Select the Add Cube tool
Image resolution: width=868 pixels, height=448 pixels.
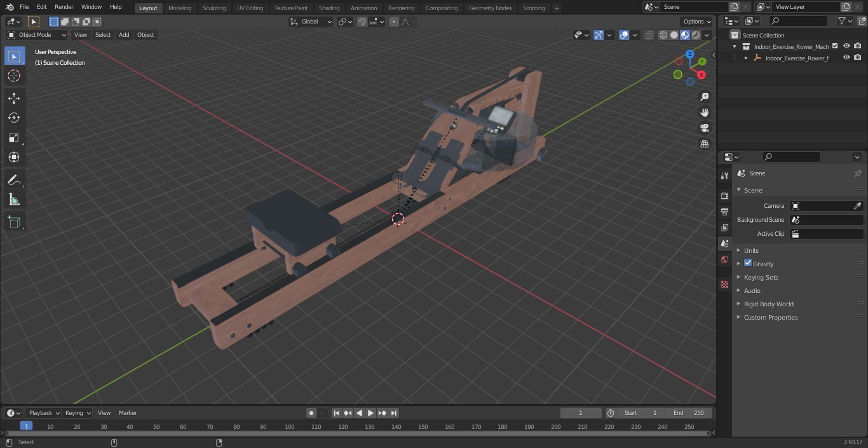[14, 222]
